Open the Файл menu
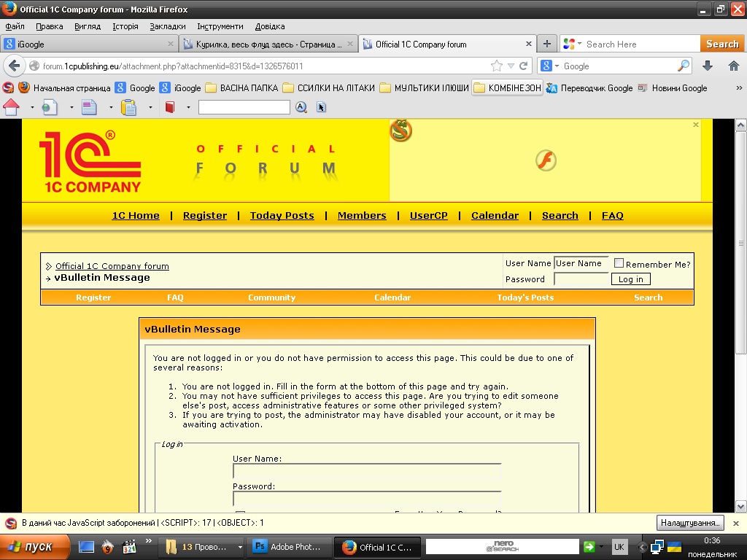Screen dimensions: 747x560 (15, 26)
